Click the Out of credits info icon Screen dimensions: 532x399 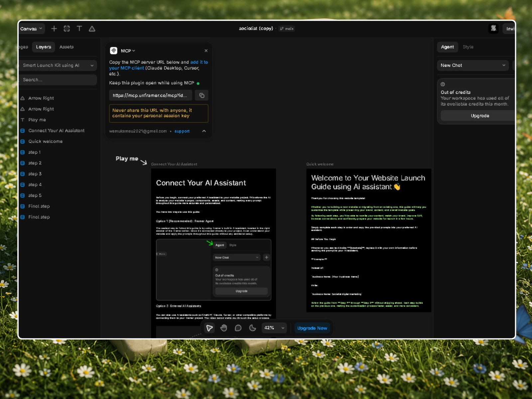[443, 84]
